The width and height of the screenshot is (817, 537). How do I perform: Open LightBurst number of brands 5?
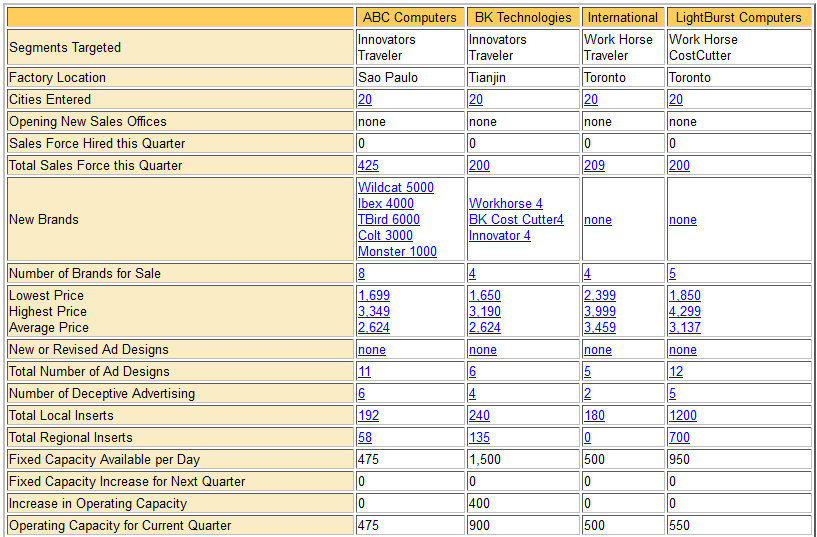click(672, 273)
